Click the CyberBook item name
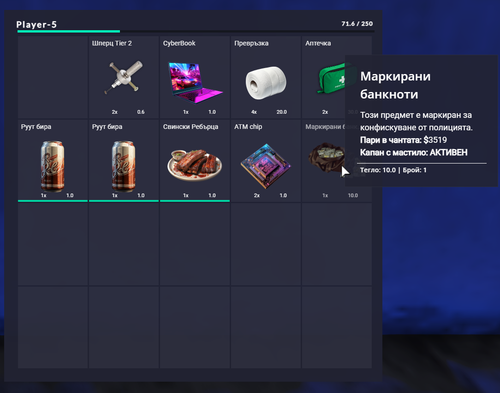Viewport: 500px width, 393px height. (179, 43)
